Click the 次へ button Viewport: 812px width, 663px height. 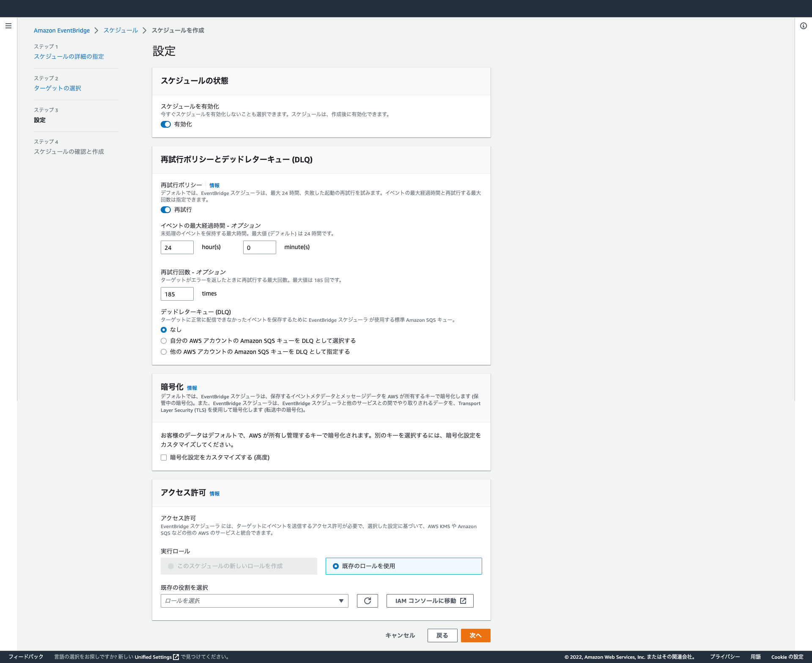pos(475,635)
